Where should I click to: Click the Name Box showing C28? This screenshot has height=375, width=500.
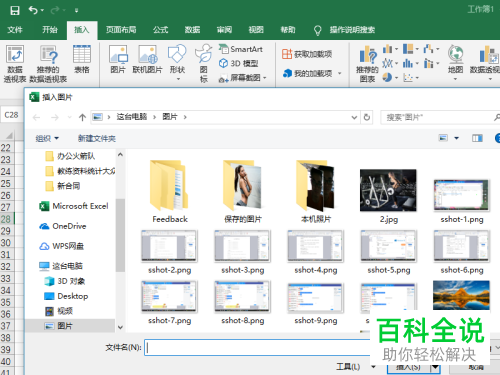pos(12,115)
